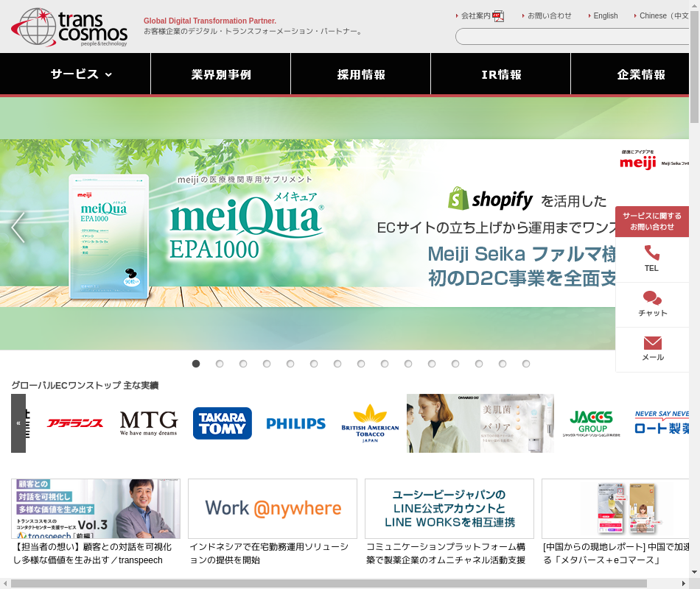Select the first carousel dot
700x589 pixels.
[196, 364]
